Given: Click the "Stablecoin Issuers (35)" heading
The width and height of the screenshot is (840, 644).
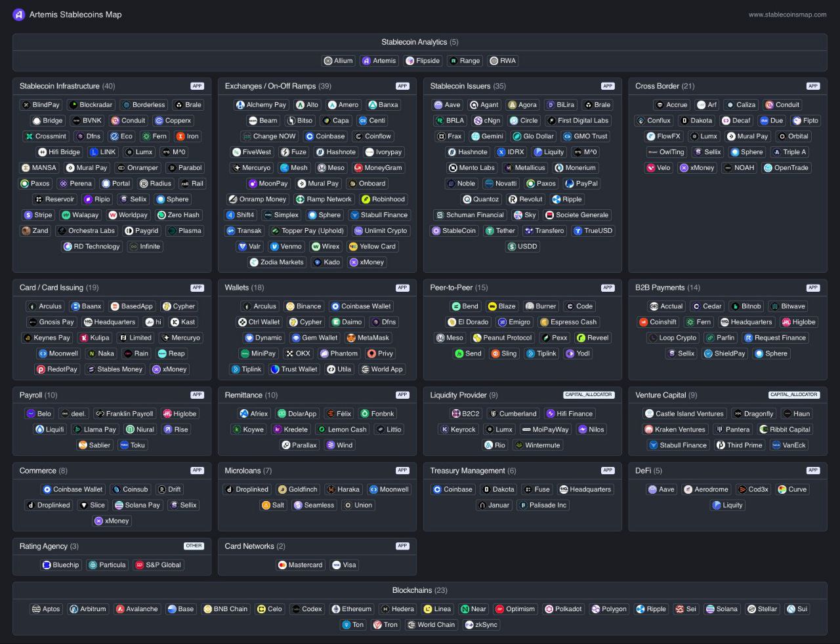Looking at the screenshot, I should [468, 86].
